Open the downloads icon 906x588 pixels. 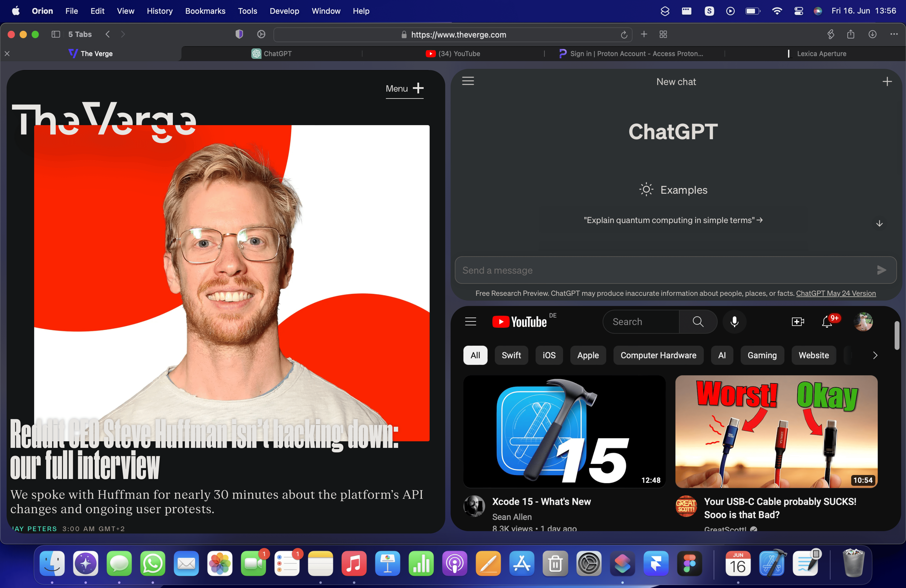tap(872, 34)
